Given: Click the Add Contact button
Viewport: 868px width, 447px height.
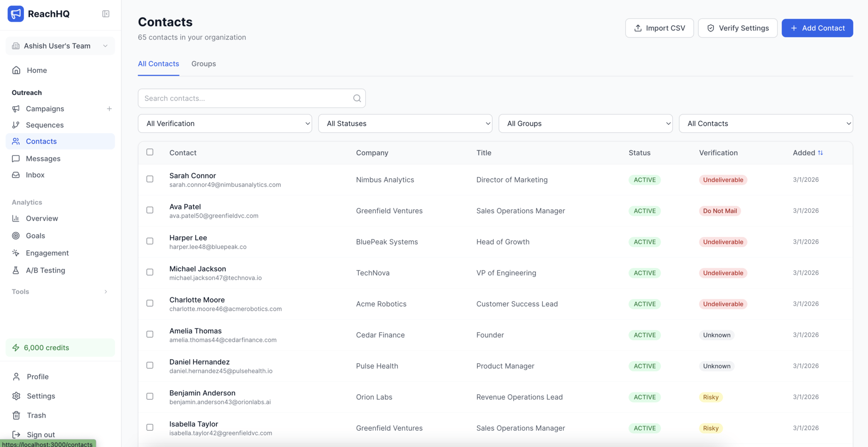Looking at the screenshot, I should coord(817,28).
